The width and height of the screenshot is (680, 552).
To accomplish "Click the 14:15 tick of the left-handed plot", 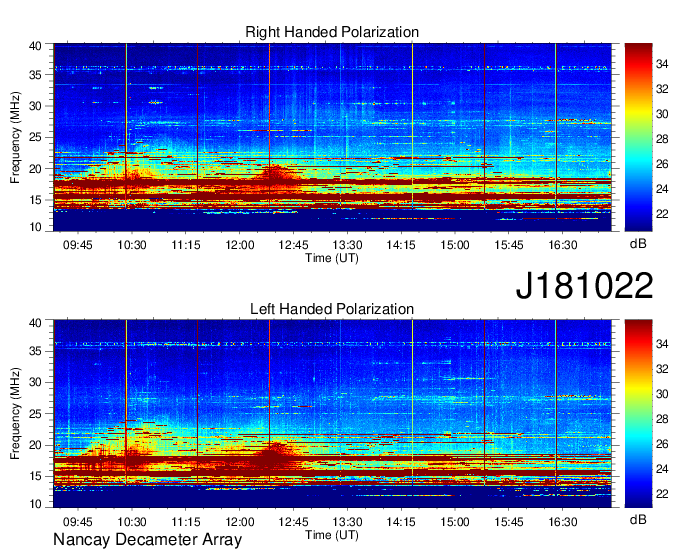I will 401,522.
